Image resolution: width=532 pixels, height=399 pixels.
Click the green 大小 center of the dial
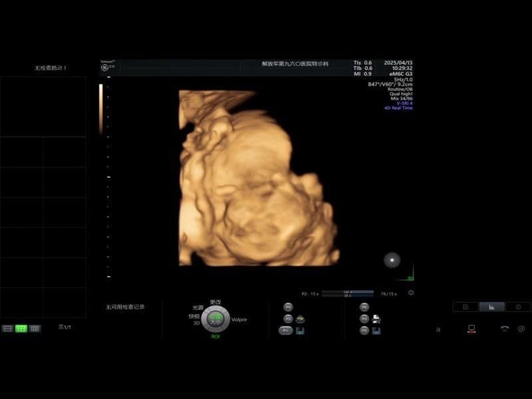[x=215, y=320]
